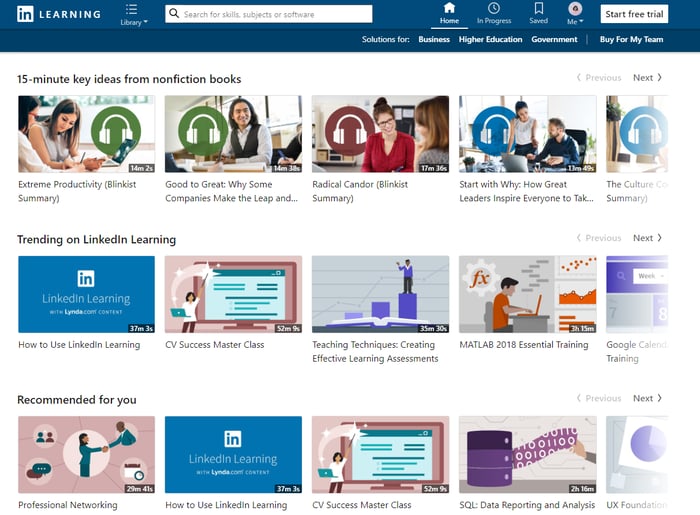
Task: Expand the Library dropdown arrow
Action: tap(146, 22)
